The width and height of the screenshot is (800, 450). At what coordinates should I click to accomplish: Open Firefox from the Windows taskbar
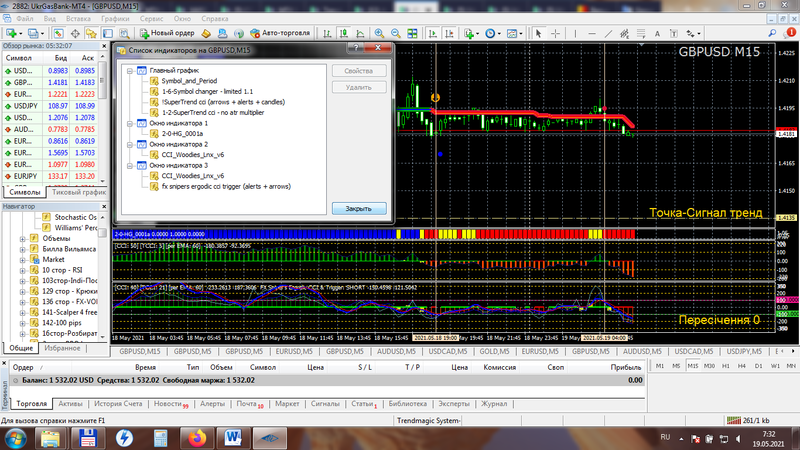[197, 437]
